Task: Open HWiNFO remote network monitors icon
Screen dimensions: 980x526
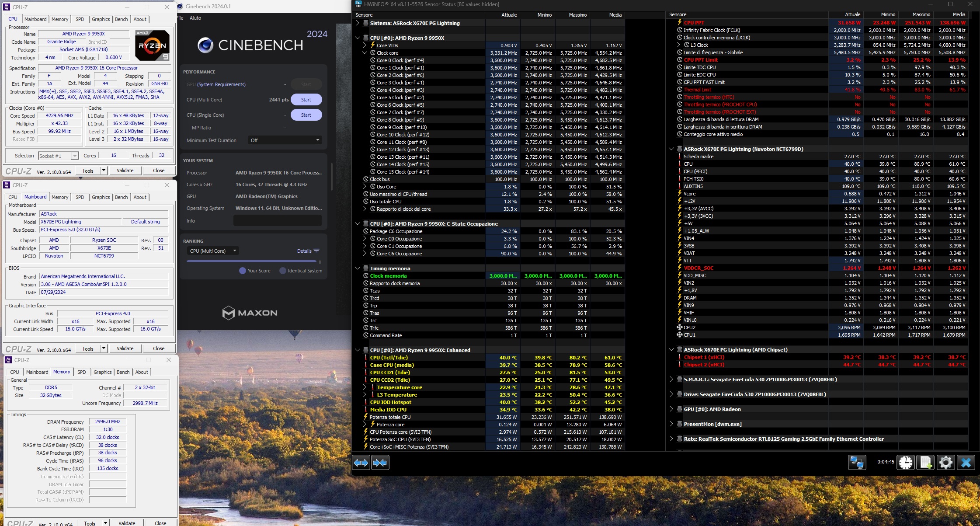Action: pos(857,462)
